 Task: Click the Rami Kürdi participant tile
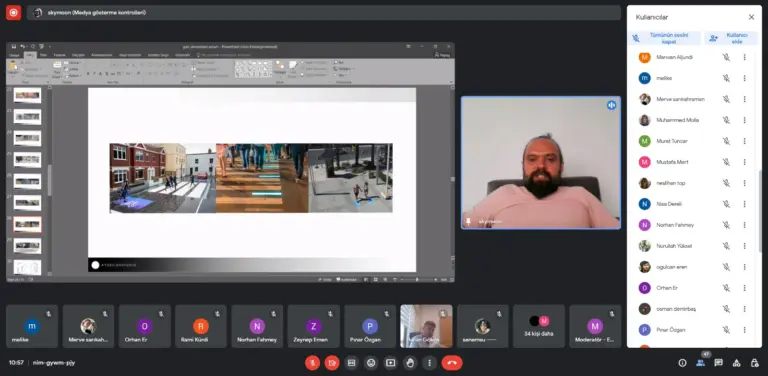tap(201, 326)
